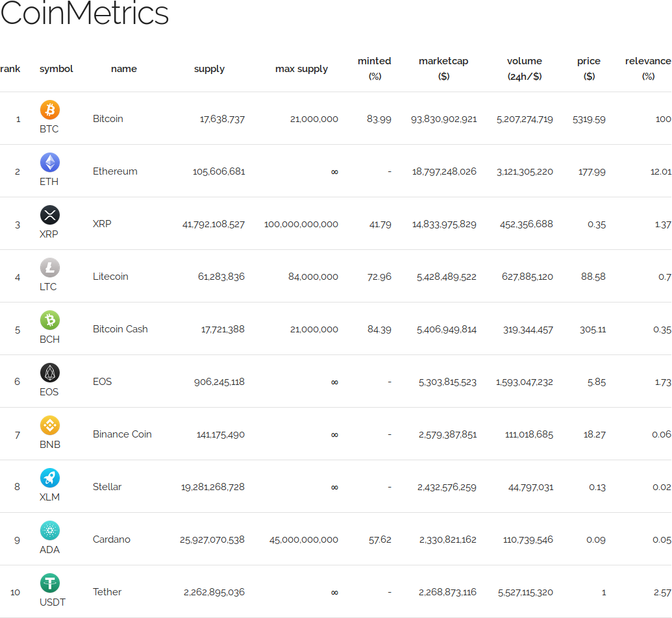
Task: Select Litecoin price 88.58
Action: click(x=593, y=277)
